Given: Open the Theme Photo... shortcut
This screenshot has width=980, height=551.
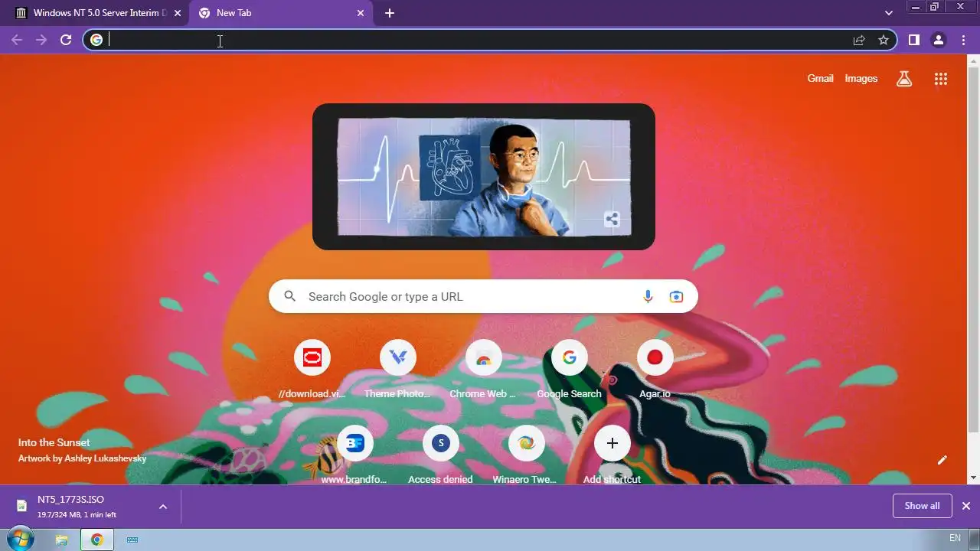Looking at the screenshot, I should click(398, 370).
